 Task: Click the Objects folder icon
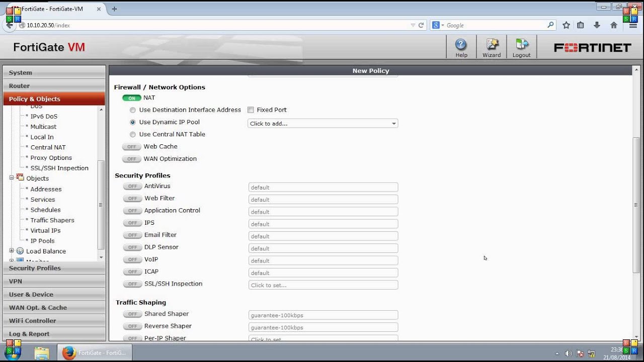[x=20, y=178]
